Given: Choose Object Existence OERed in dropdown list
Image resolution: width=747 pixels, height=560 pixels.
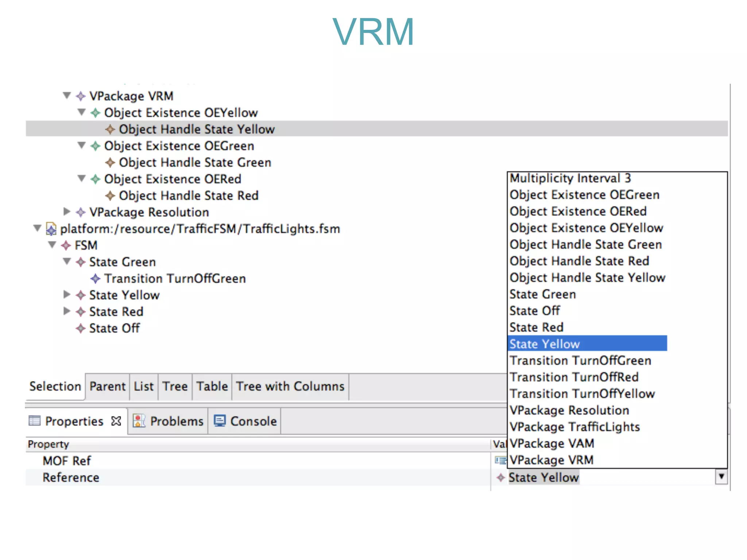Looking at the screenshot, I should point(578,211).
